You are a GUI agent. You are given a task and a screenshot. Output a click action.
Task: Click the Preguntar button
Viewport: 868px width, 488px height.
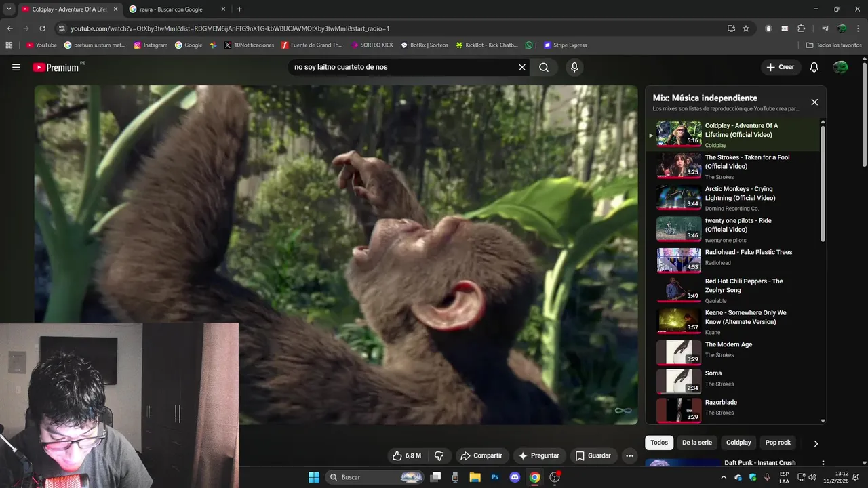[x=538, y=455]
